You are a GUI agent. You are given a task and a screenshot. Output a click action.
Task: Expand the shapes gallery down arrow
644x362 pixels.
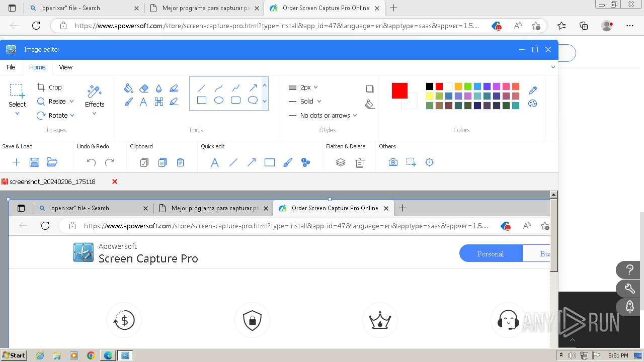(265, 101)
